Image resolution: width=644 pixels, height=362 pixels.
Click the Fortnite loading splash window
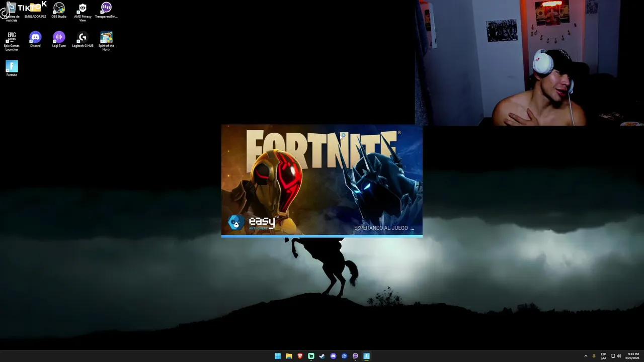[322, 181]
